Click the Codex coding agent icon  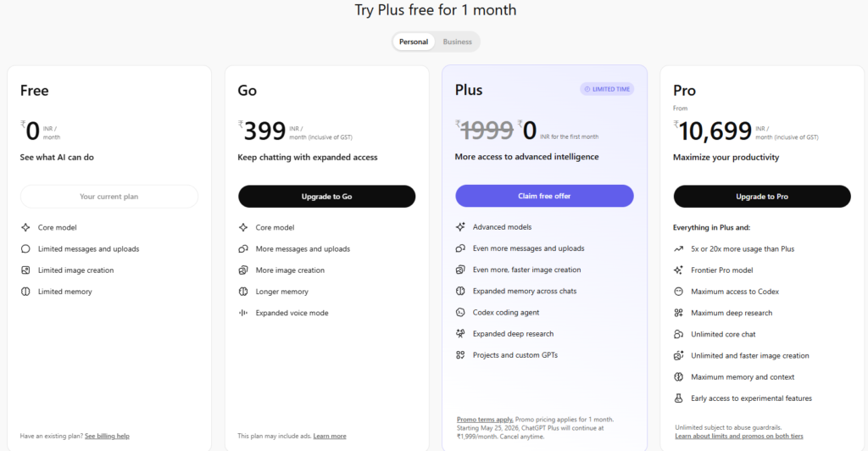(x=460, y=313)
